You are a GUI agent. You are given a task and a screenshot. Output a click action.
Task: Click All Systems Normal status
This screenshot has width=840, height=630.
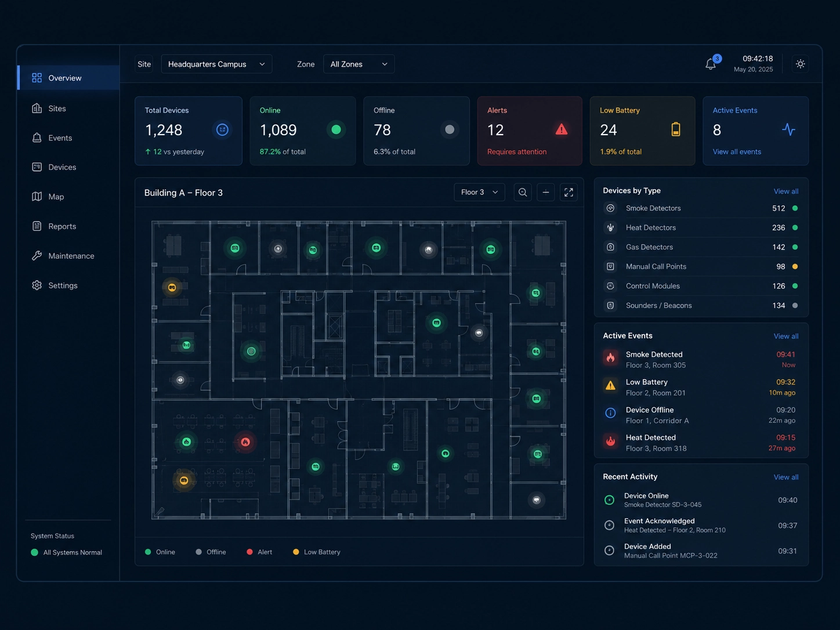click(67, 553)
